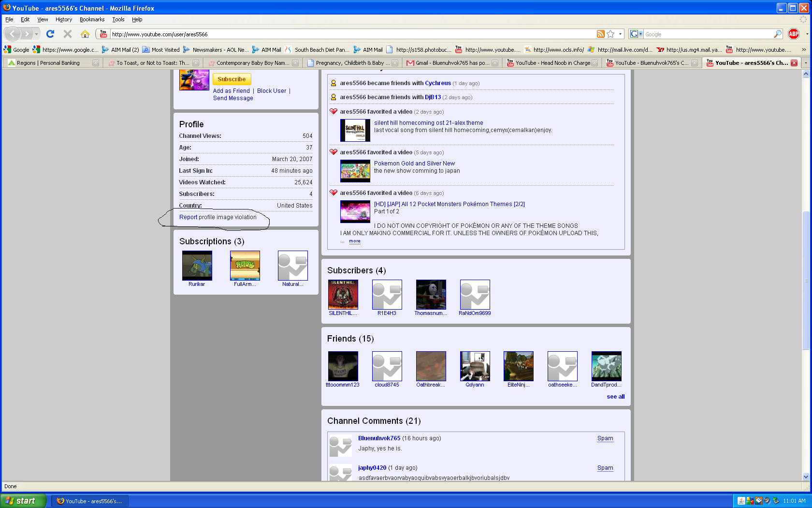Close the ares5566's Channel tab
The width and height of the screenshot is (812, 508).
[794, 63]
